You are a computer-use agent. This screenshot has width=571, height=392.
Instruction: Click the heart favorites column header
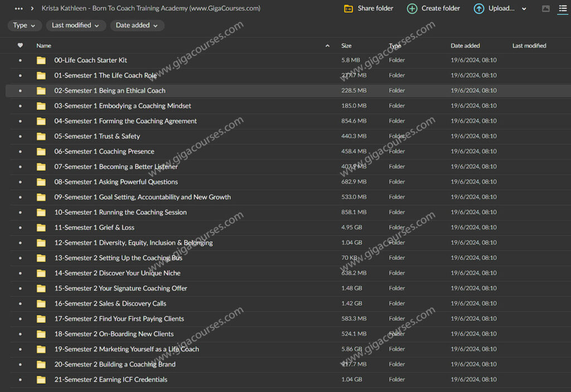point(21,46)
